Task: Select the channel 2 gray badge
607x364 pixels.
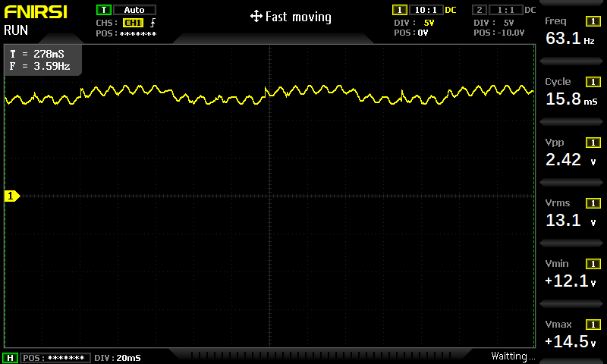Action: 480,10
